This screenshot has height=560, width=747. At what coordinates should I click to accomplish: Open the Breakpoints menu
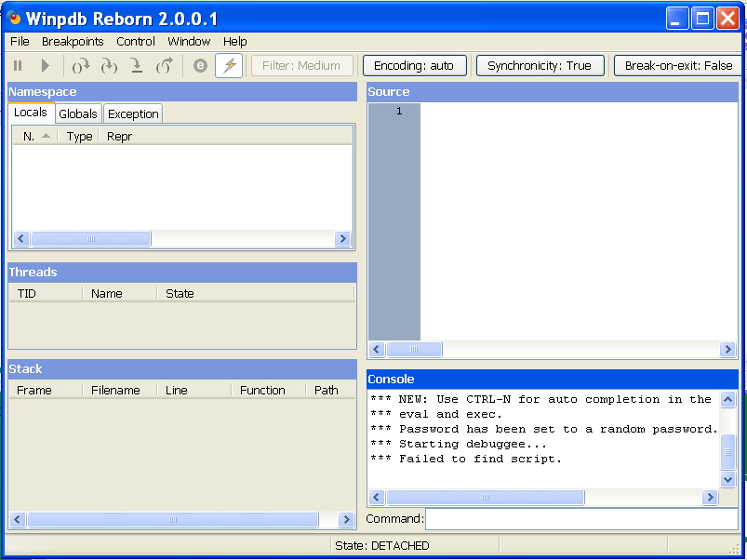coord(73,41)
